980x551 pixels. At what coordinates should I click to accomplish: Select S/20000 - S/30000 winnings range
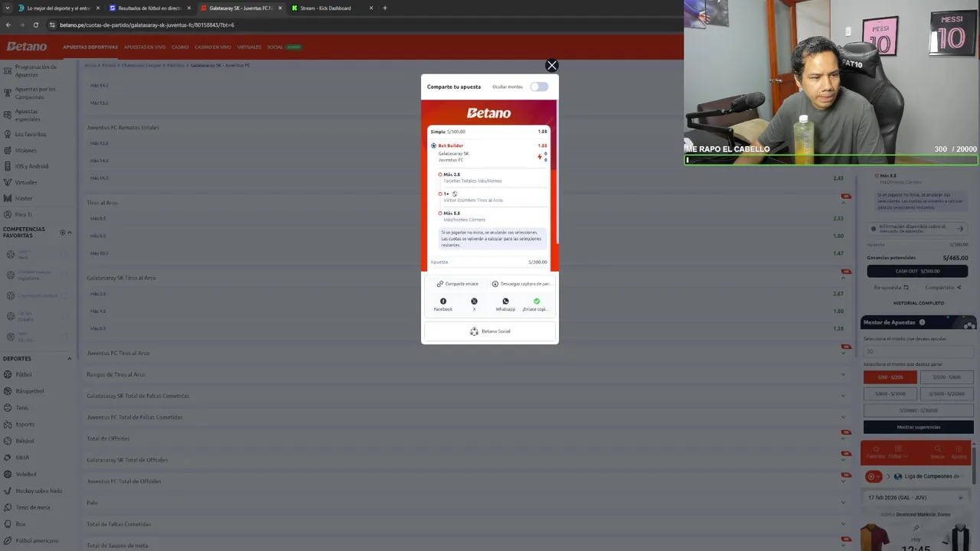pyautogui.click(x=918, y=410)
